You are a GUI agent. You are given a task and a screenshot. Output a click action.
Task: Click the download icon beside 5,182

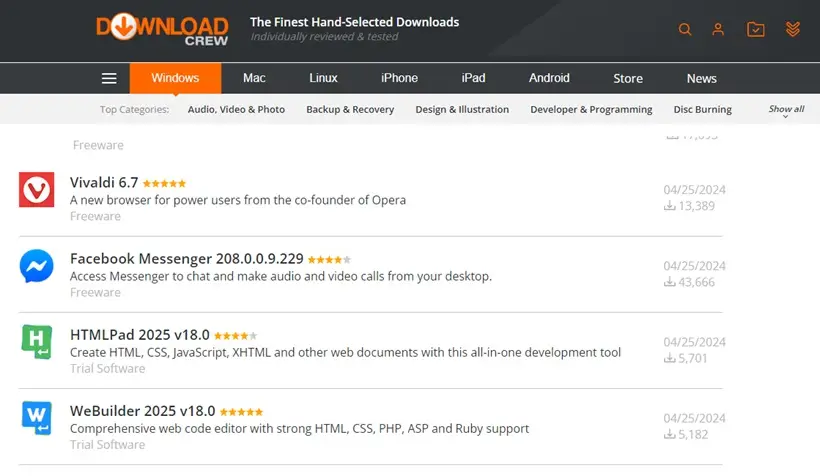(x=669, y=434)
